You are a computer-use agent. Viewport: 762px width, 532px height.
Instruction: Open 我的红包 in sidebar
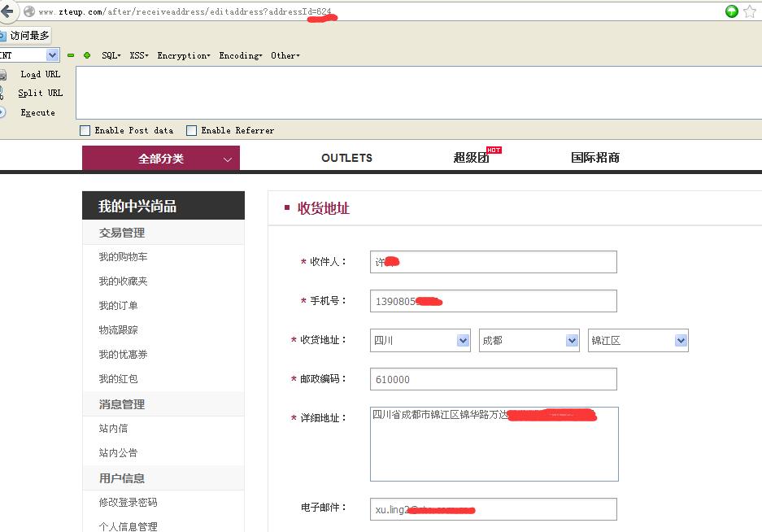point(118,378)
